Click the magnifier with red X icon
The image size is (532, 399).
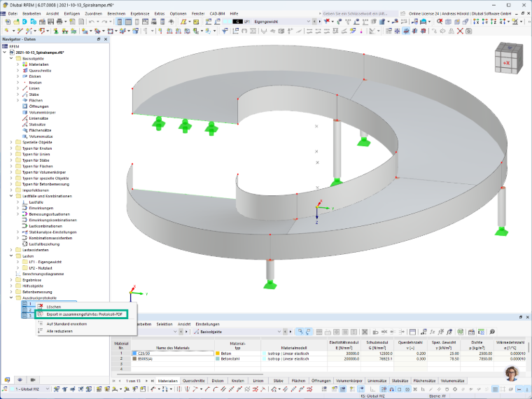click(440, 22)
